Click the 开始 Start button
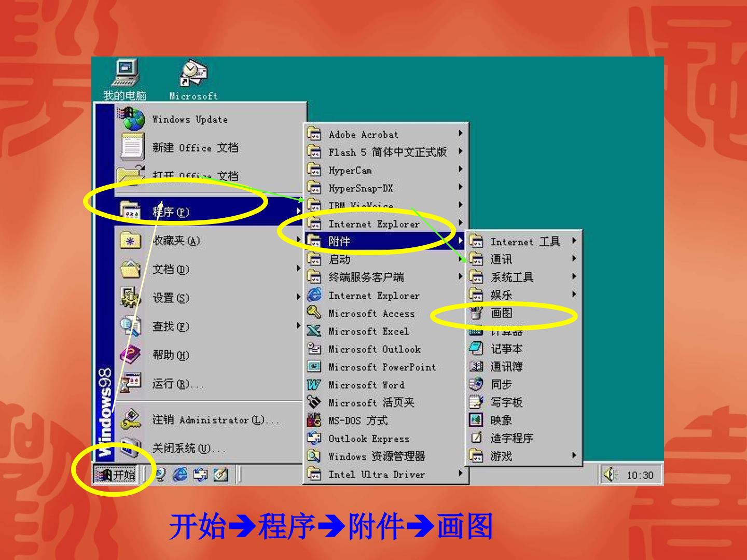 tap(116, 474)
